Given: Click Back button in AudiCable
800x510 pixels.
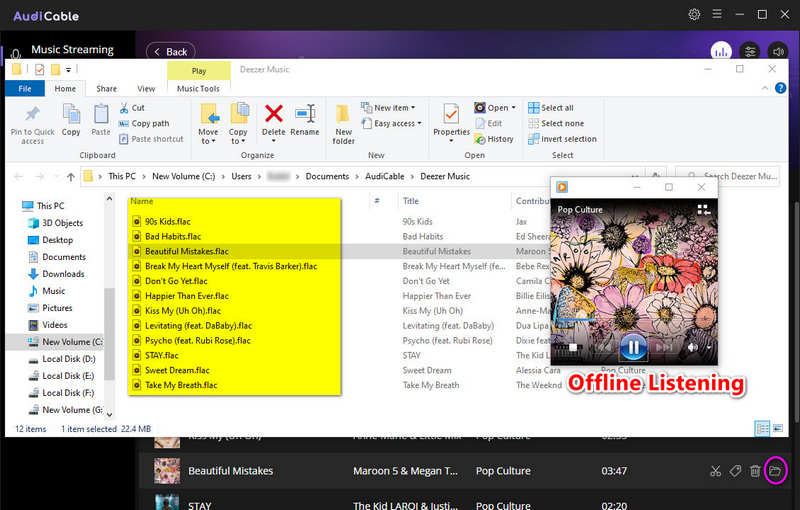Looking at the screenshot, I should click(170, 52).
